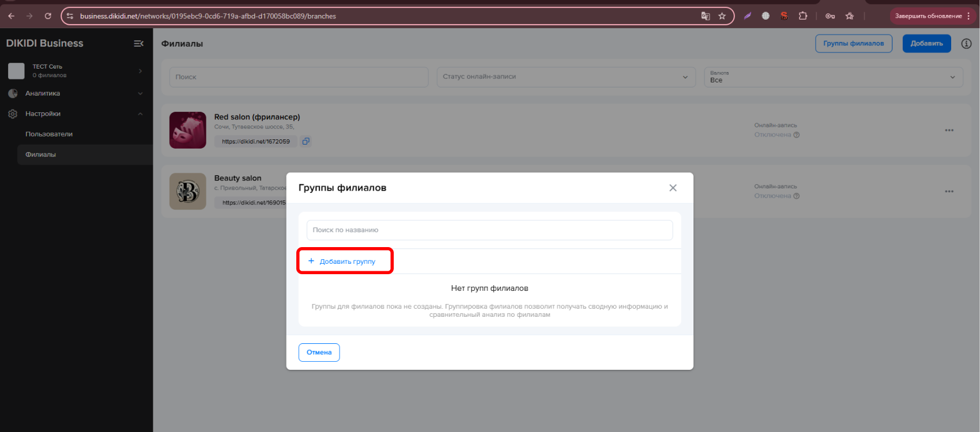This screenshot has height=432, width=980.
Task: Open the info icon next to Добавить button
Action: pos(966,43)
